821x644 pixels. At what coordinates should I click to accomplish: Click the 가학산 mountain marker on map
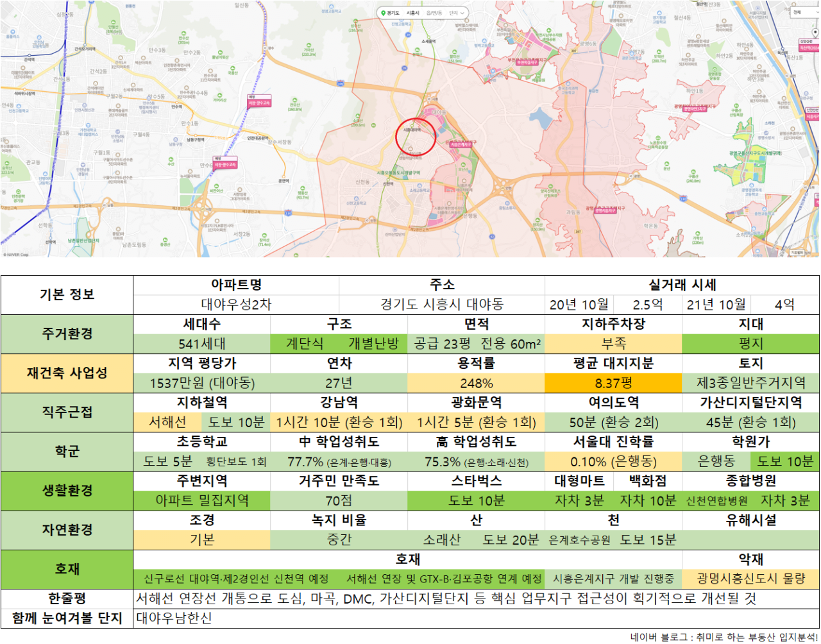click(697, 239)
